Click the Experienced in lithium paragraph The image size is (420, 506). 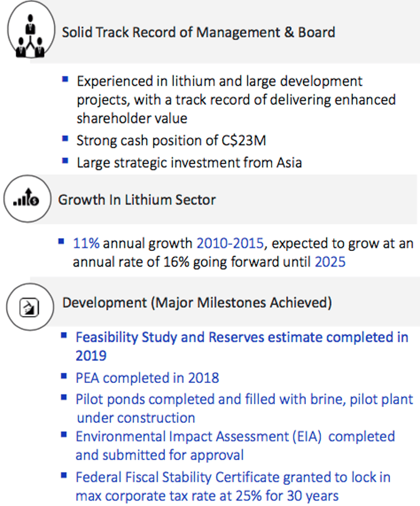click(237, 100)
